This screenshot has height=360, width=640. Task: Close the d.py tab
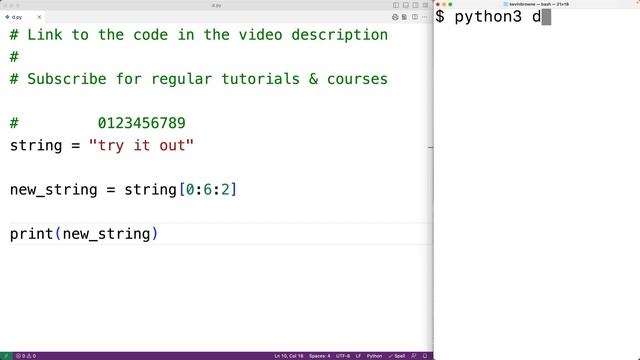(39, 17)
